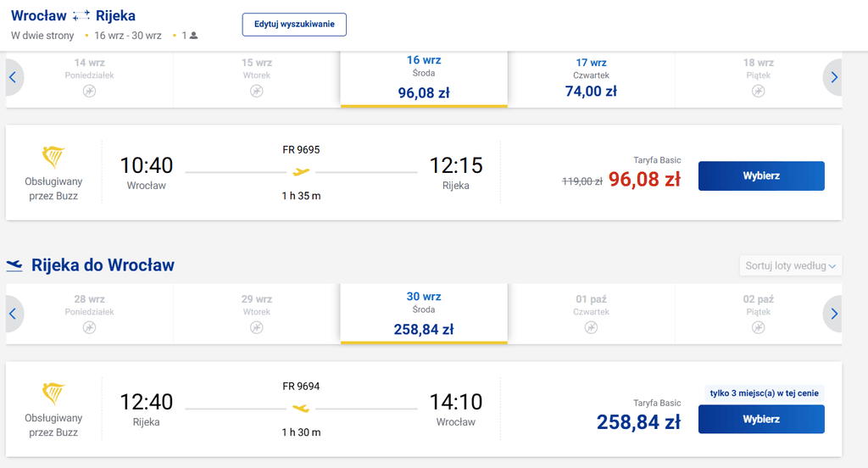Click flight number FR 9694

pos(301,386)
